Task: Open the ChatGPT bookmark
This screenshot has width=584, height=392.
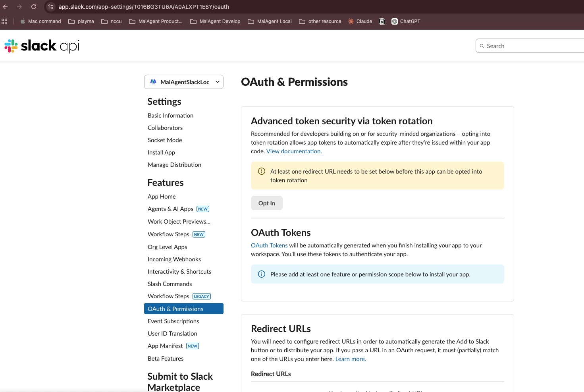Action: 406,21
